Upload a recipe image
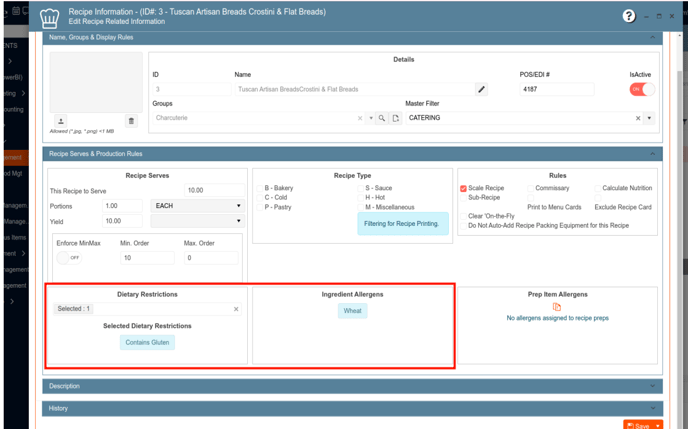The width and height of the screenshot is (688, 429). coord(61,121)
